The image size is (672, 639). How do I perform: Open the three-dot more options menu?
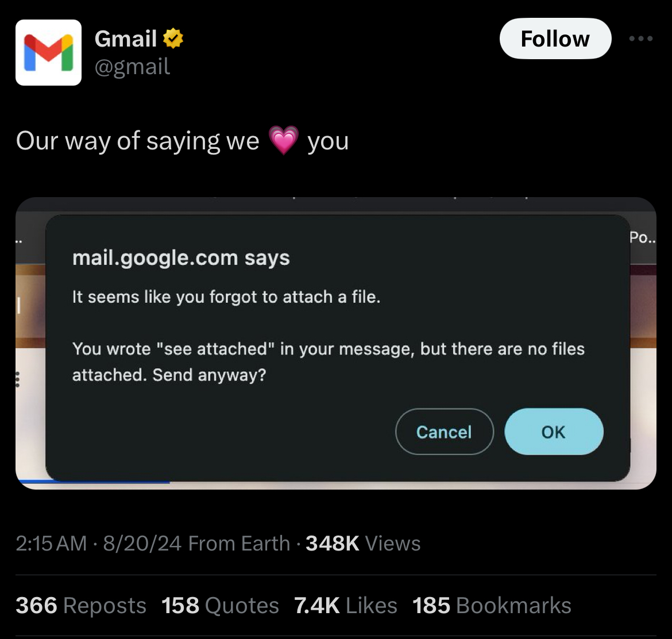click(640, 39)
